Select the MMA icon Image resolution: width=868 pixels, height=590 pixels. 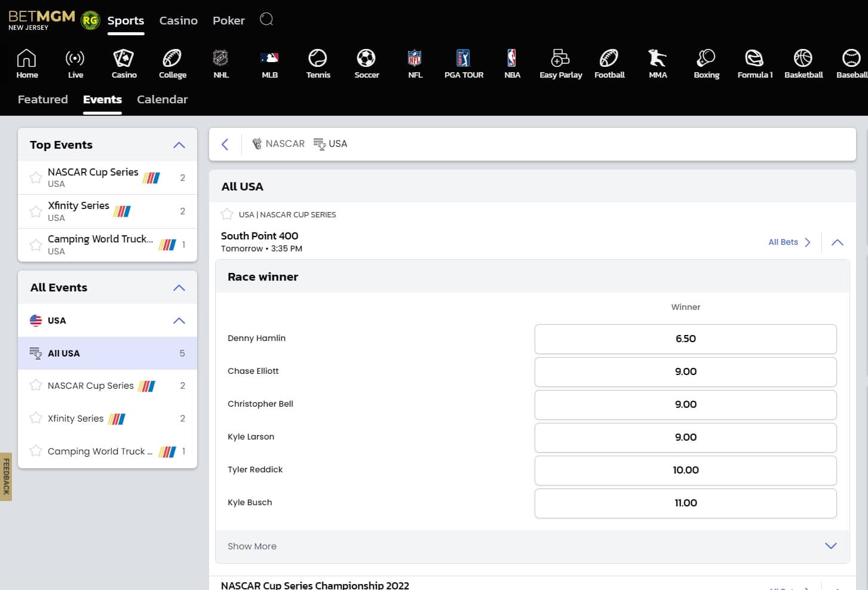click(x=658, y=63)
